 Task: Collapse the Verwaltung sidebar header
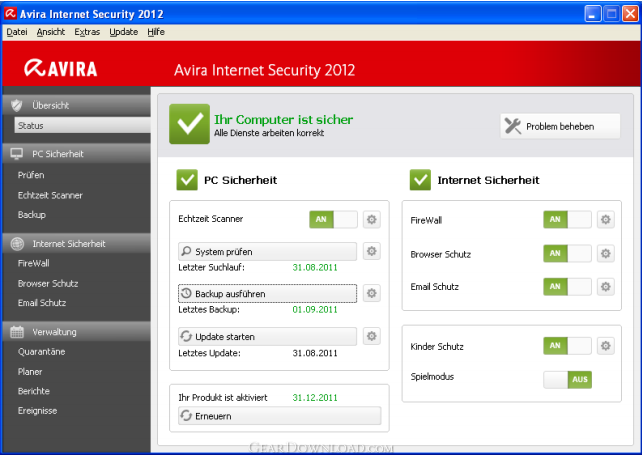click(77, 332)
